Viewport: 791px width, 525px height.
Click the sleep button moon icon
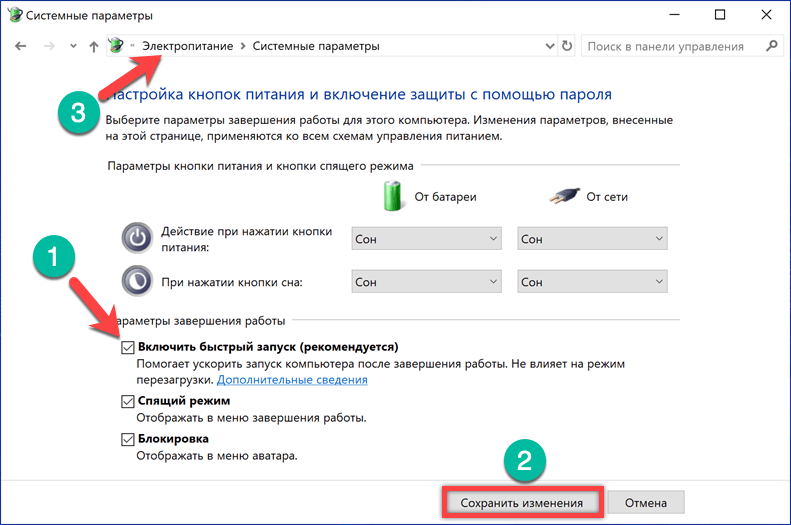(x=137, y=281)
